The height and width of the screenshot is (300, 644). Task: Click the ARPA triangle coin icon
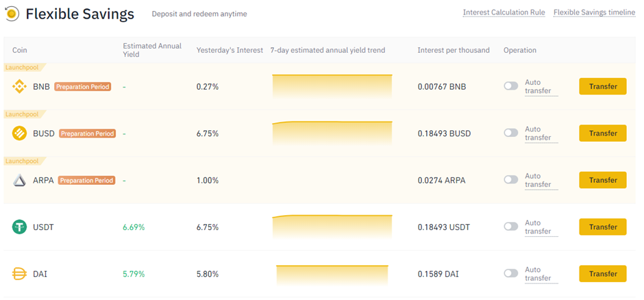click(x=19, y=180)
